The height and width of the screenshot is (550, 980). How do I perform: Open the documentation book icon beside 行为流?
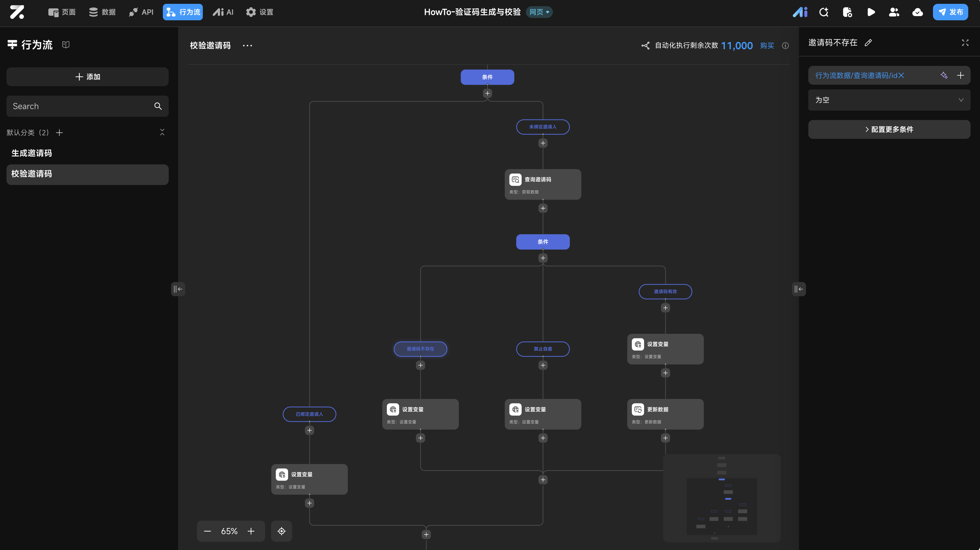(x=66, y=44)
